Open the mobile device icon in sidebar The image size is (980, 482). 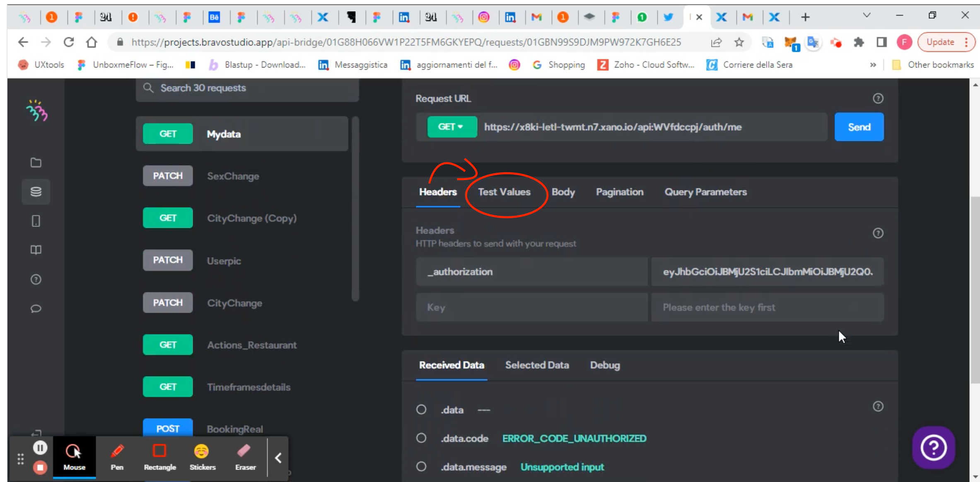36,221
